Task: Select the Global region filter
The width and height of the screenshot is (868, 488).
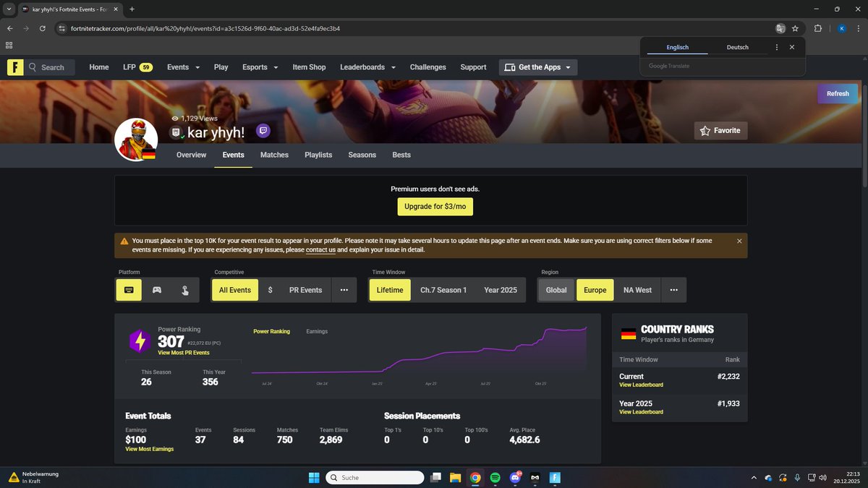Action: pyautogui.click(x=556, y=290)
